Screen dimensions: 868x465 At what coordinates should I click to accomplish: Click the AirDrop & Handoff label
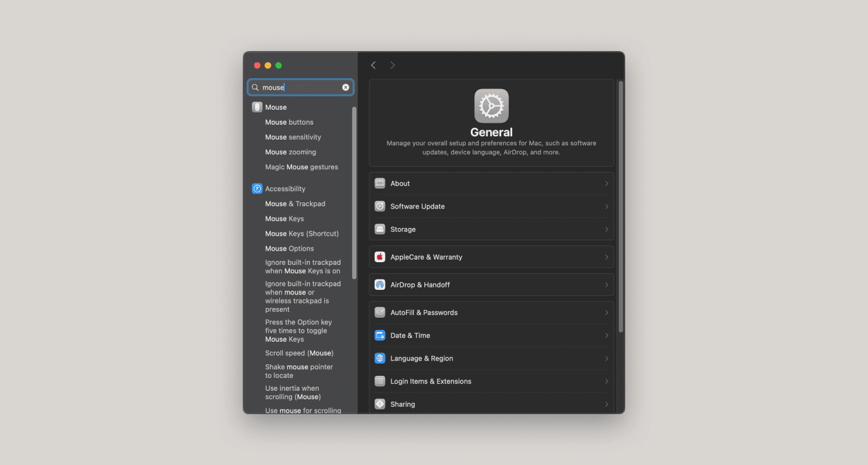click(x=420, y=285)
